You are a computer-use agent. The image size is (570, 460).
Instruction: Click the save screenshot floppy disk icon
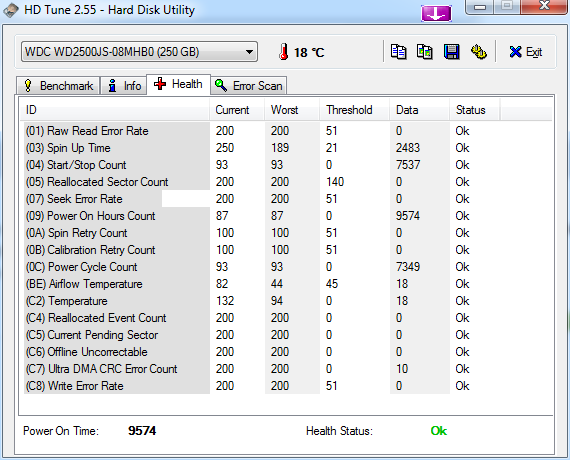(451, 52)
